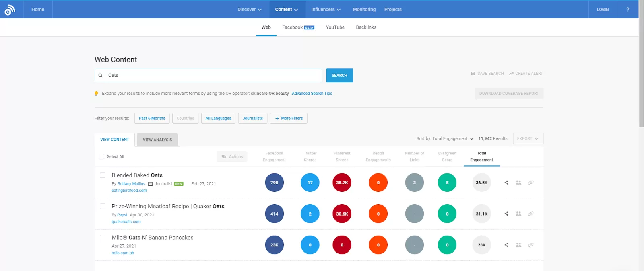Image resolution: width=644 pixels, height=271 pixels.
Task: Click author Brittany Mullins link
Action: coord(131,184)
